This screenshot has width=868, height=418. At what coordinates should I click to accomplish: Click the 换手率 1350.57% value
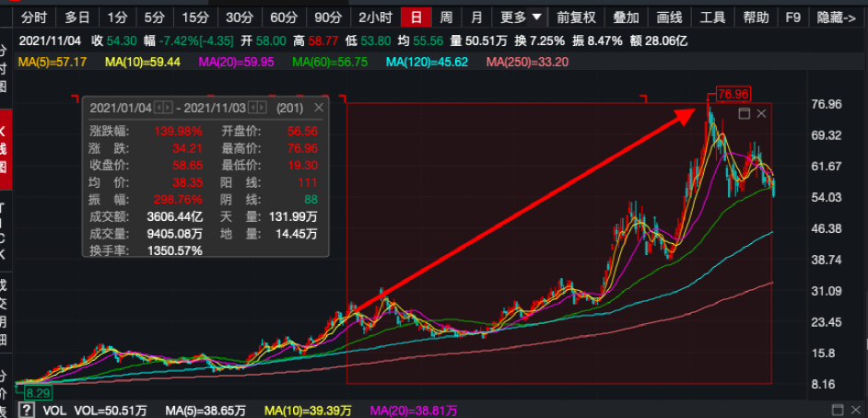coord(175,250)
